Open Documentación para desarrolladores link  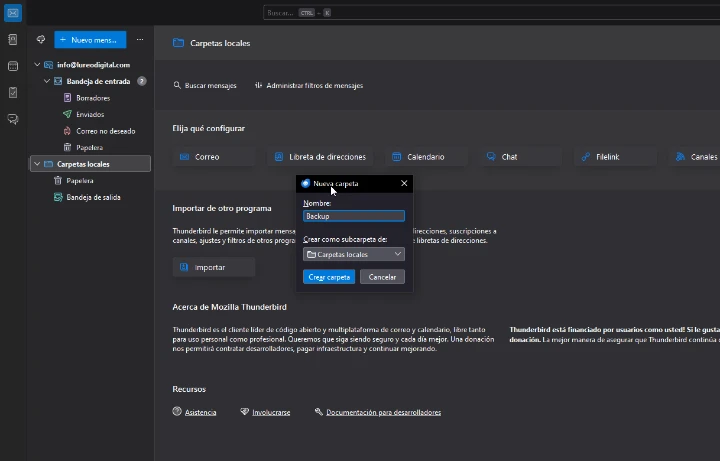[x=383, y=412]
